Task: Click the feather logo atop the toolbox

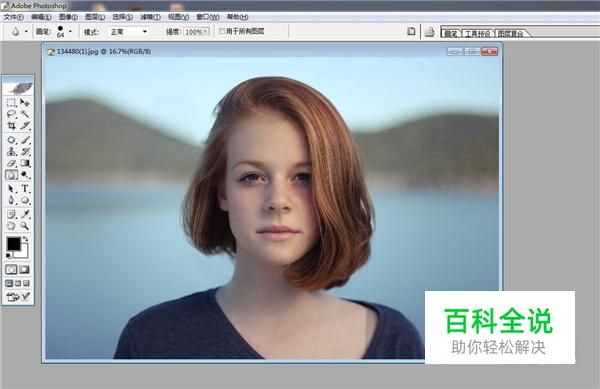Action: (18, 88)
